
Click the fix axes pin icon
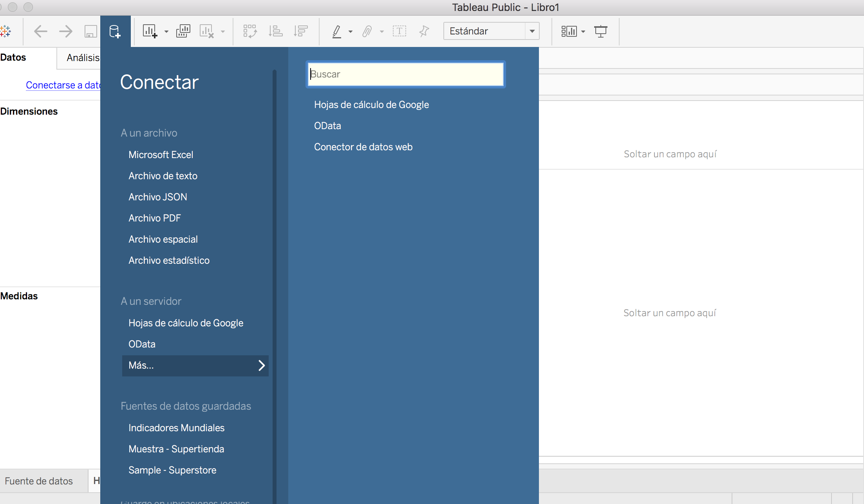[424, 31]
